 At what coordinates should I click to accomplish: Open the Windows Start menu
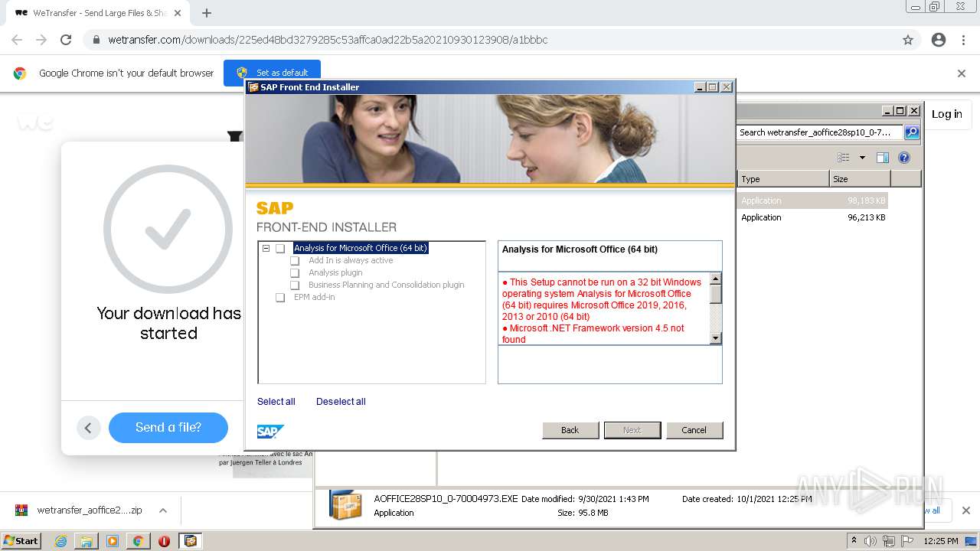click(21, 540)
